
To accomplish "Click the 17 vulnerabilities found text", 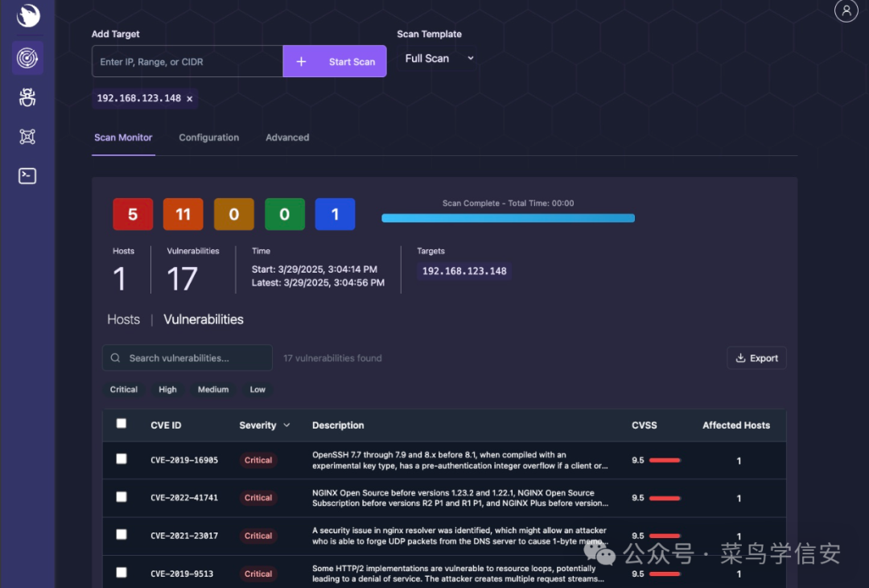I will [x=332, y=358].
